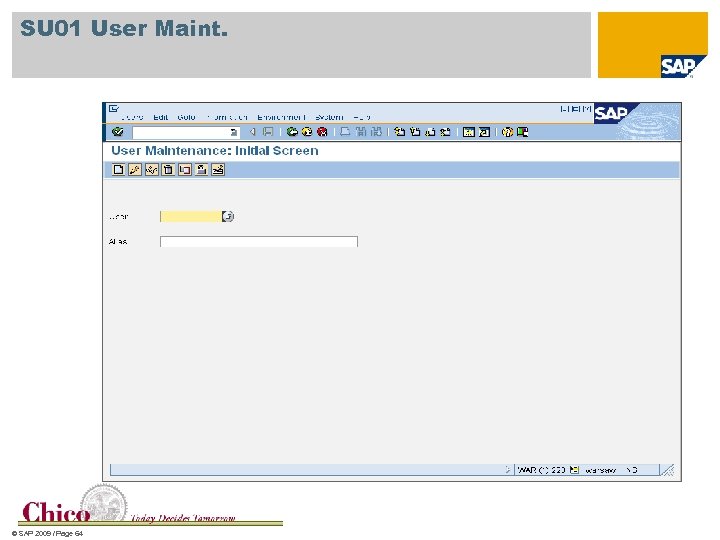Click the Generate Shortcut icon
This screenshot has width=720, height=540.
pyautogui.click(x=484, y=132)
